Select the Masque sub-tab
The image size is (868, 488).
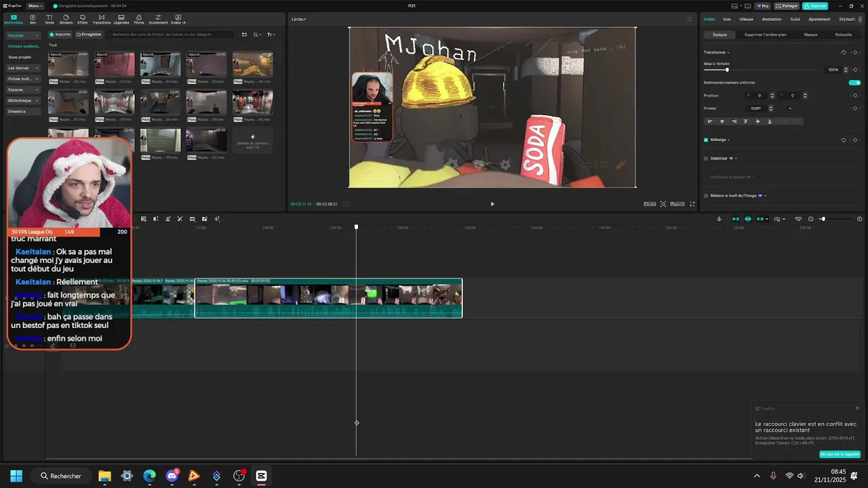click(x=810, y=35)
